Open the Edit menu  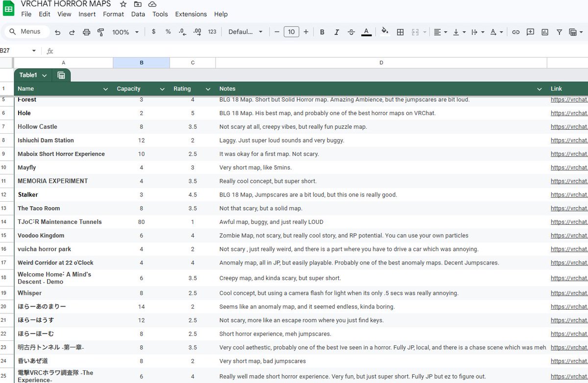[x=45, y=14]
